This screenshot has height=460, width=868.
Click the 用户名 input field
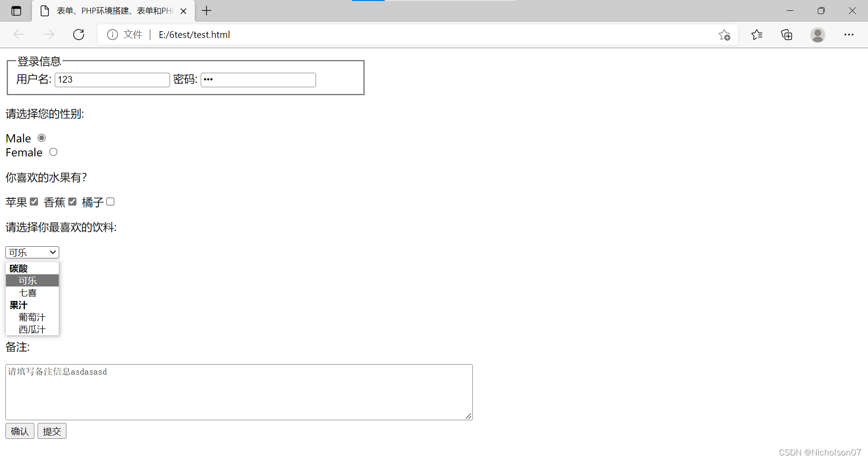112,80
